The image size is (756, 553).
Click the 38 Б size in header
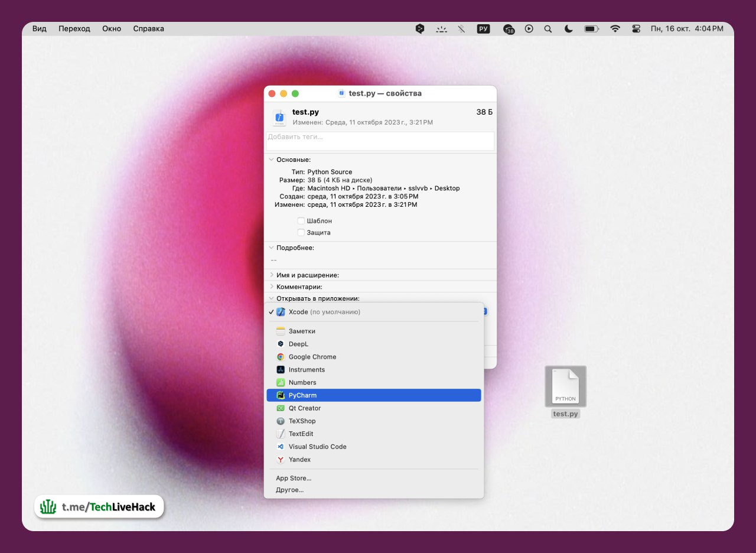point(484,112)
